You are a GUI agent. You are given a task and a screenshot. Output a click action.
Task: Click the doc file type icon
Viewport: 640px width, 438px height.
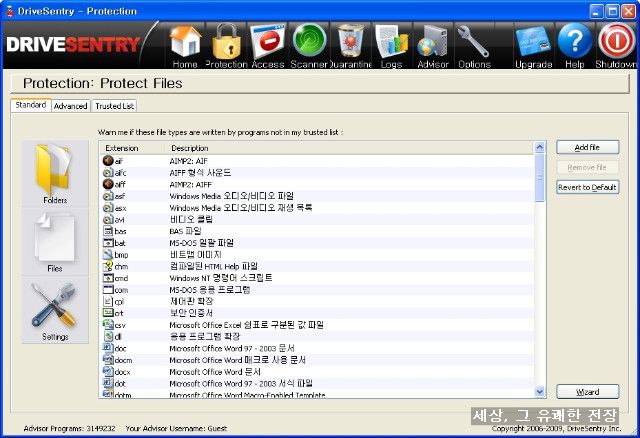[x=108, y=348]
